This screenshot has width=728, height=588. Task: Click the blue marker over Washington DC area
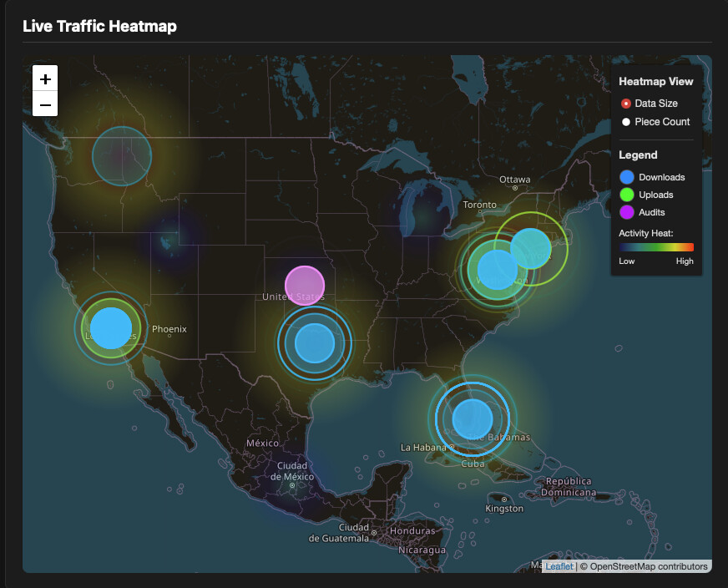[x=498, y=270]
